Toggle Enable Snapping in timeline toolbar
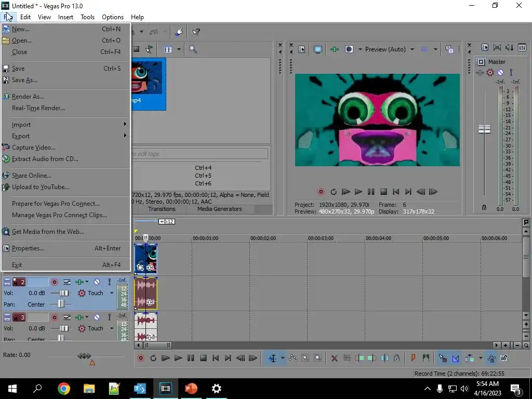This screenshot has width=532, height=399. coord(443,358)
